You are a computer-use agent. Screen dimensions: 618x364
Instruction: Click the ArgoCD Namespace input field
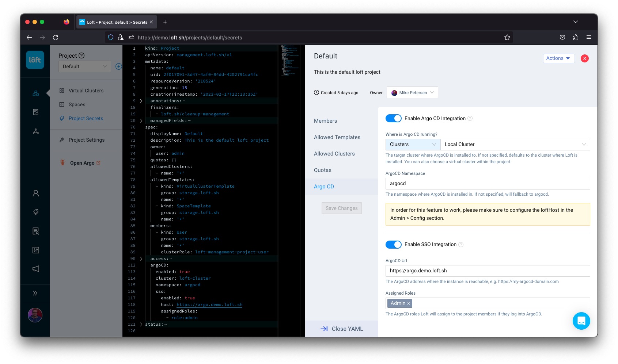click(488, 184)
